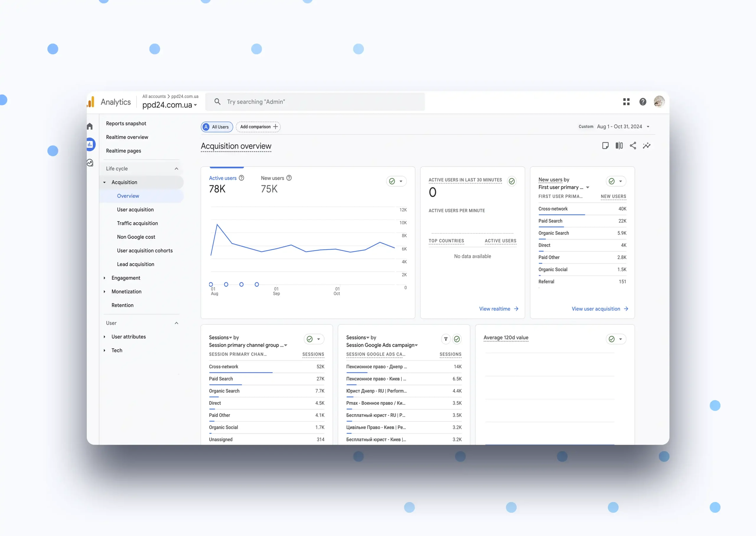
Task: Select the New users metric tab
Action: click(276, 184)
